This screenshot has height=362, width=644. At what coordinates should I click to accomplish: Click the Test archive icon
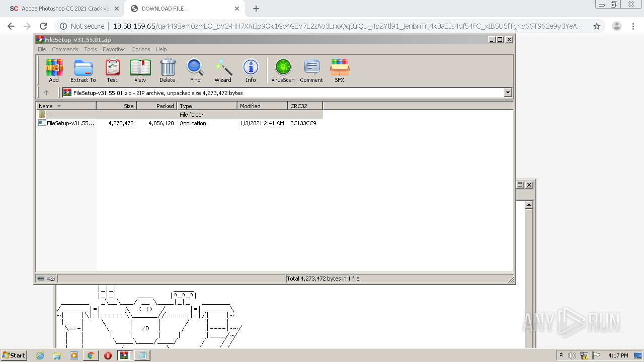(112, 70)
